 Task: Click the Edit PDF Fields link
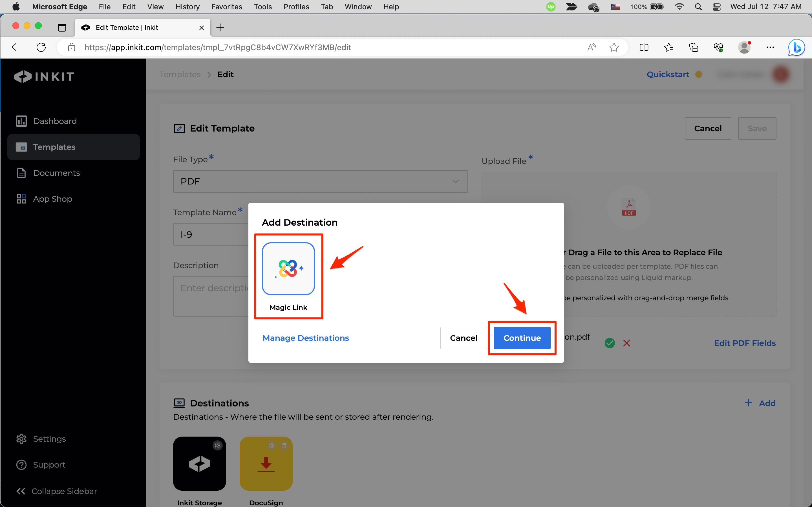click(745, 343)
